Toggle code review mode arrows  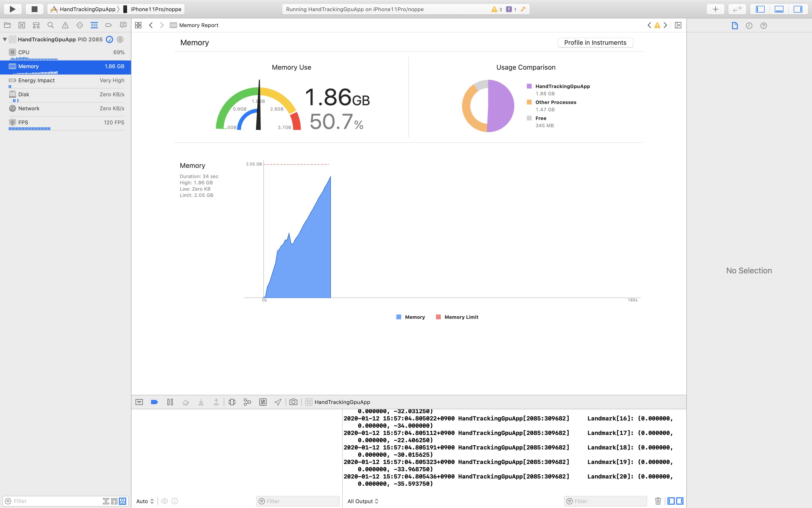pos(737,9)
